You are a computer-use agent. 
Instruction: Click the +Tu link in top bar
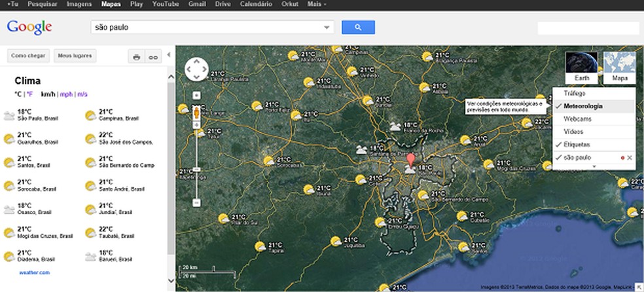click(x=12, y=4)
